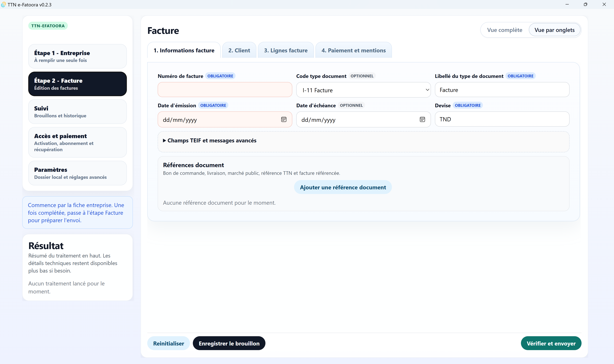Click the minimize window icon
614x364 pixels.
(x=567, y=4)
